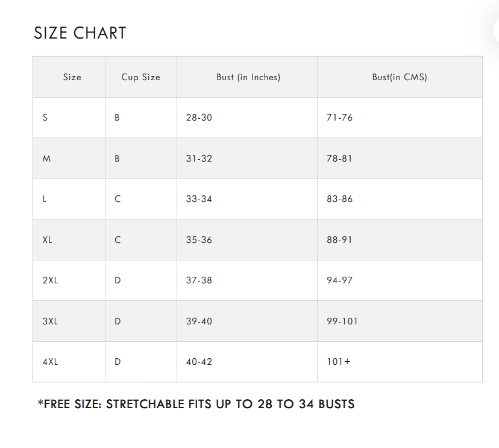
Task: Click the Bust (in Inches) header
Action: click(x=248, y=77)
